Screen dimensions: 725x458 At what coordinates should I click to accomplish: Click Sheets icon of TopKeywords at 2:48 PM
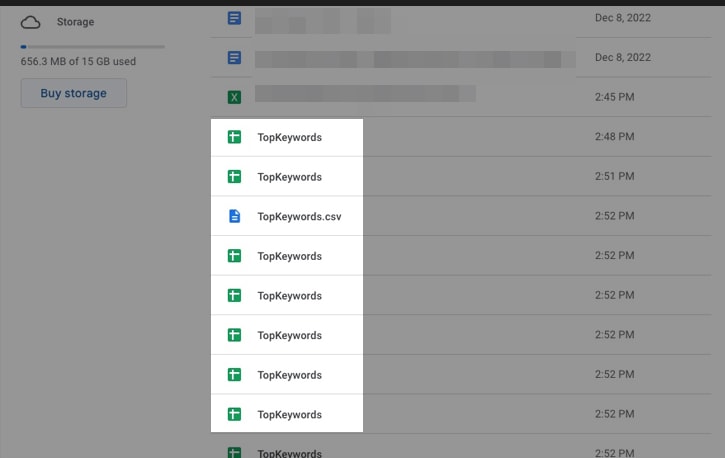click(x=234, y=137)
